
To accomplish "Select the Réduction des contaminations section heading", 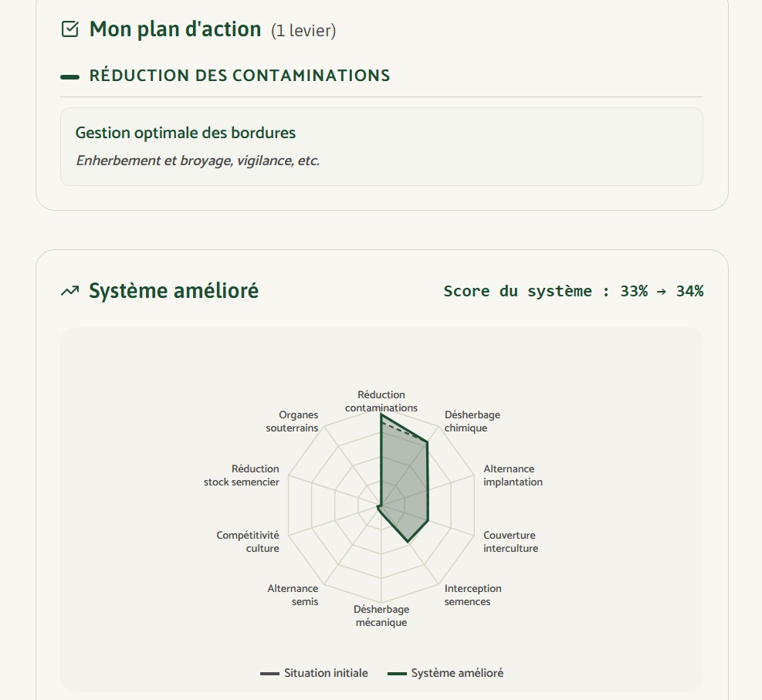I will (239, 76).
